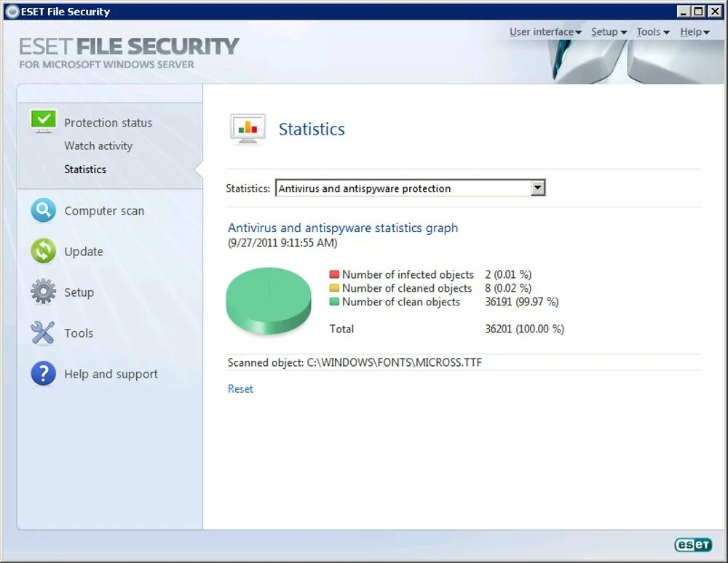Click the timestamp '9/27/2011 9:11:55 AM'
This screenshot has height=563, width=728.
[282, 243]
